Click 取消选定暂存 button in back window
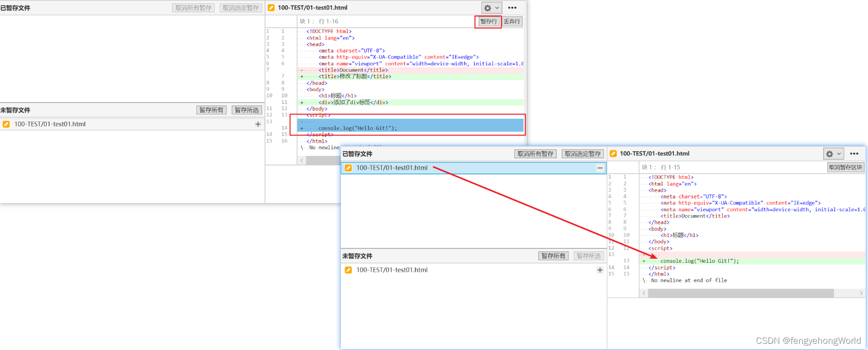 click(x=241, y=8)
